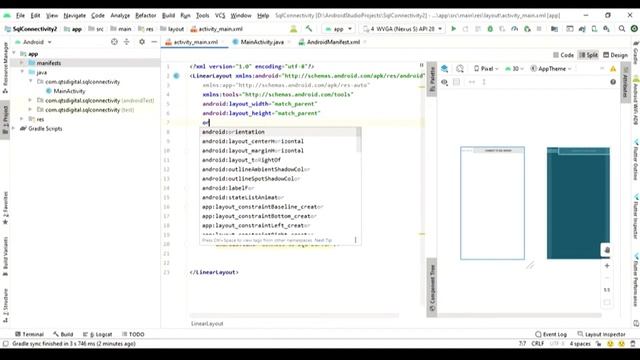Viewport: 640px width, 360px height.
Task: Toggle the Flutter Outline tool window
Action: pos(636,160)
